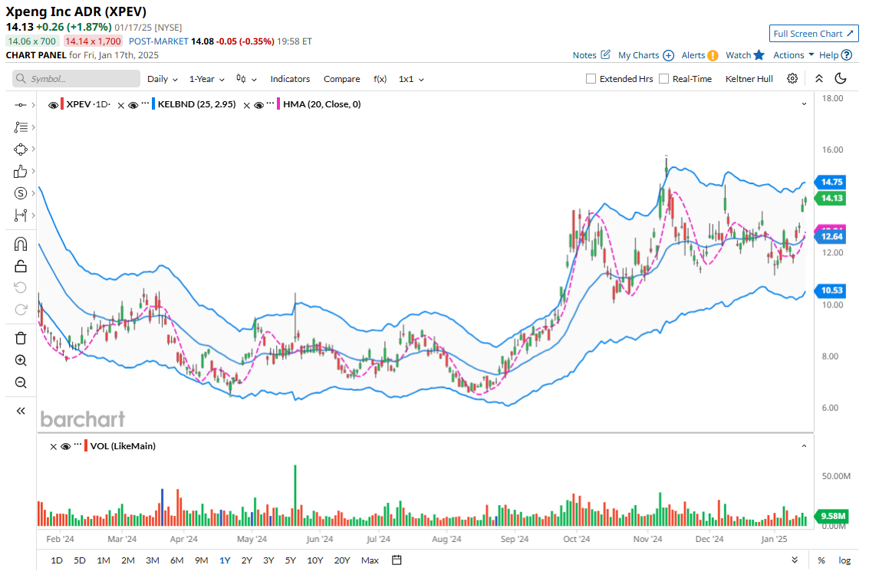This screenshot has width=869, height=588.
Task: Focus the Symbol search field
Action: 77,79
